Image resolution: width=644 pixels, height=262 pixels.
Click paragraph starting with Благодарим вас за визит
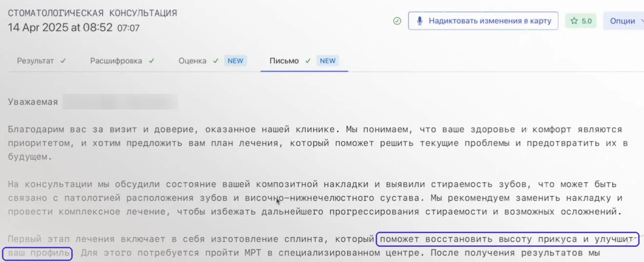317,144
